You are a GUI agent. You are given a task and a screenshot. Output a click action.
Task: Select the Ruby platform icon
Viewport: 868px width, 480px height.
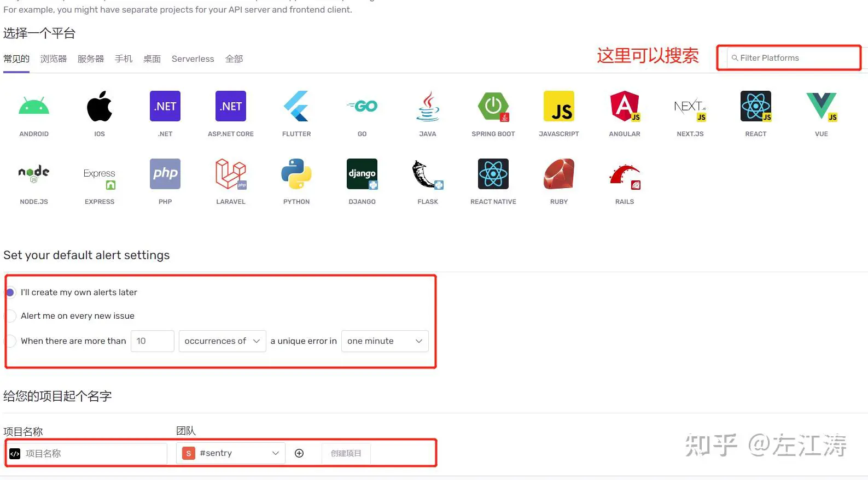(559, 174)
